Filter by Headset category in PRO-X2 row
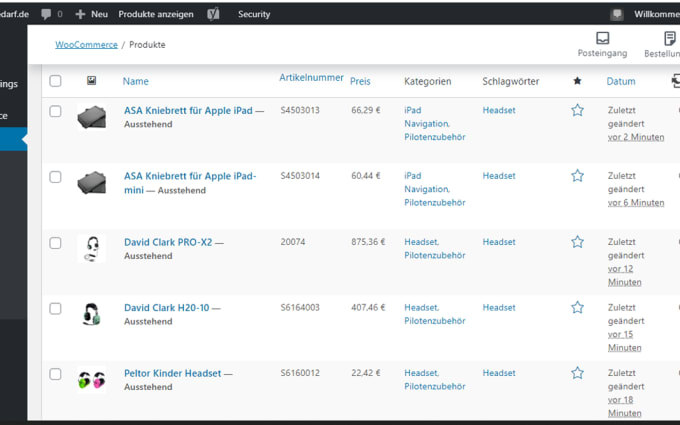 click(x=422, y=242)
